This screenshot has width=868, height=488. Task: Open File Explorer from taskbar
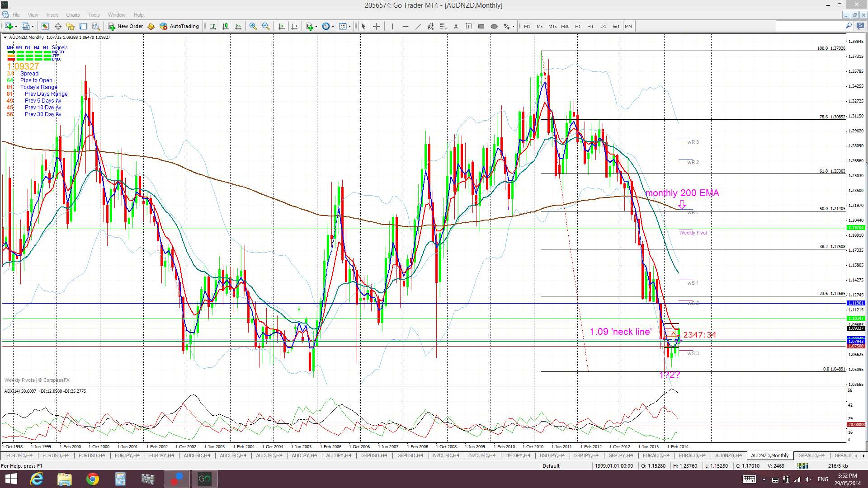click(x=64, y=479)
